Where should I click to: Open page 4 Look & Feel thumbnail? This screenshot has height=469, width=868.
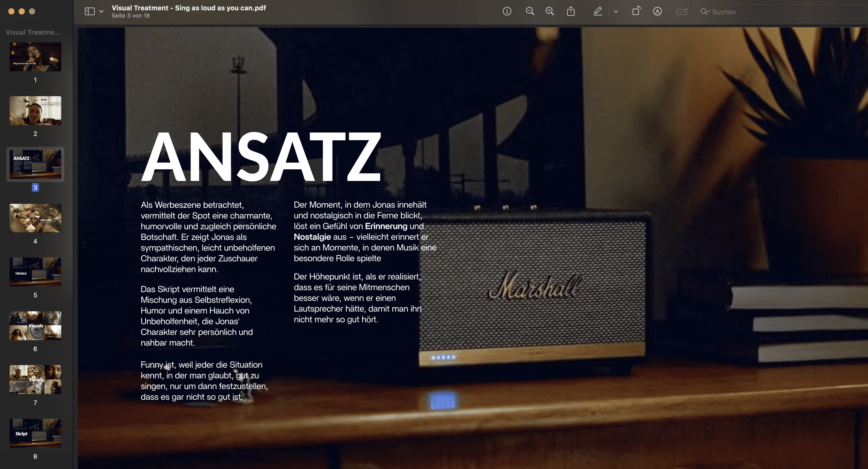35,218
